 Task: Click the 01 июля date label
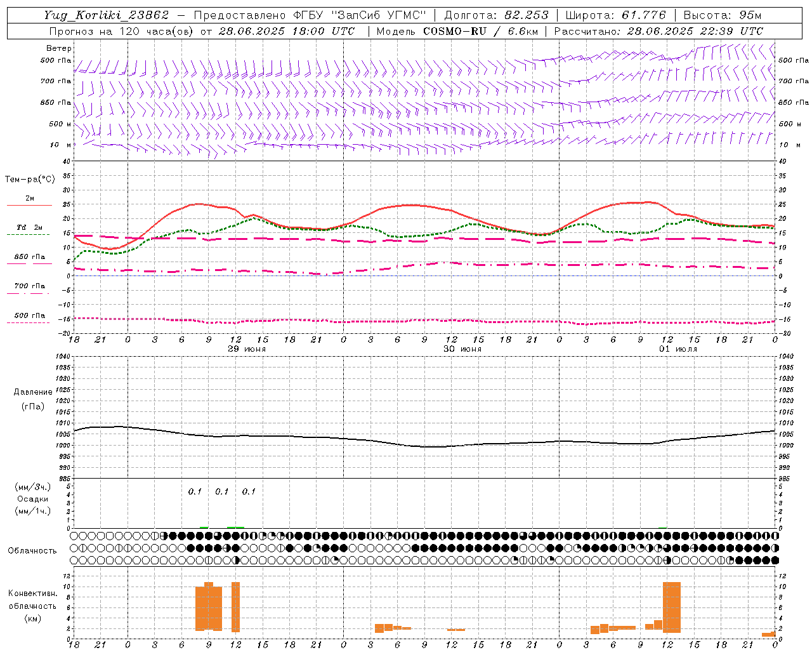[678, 349]
